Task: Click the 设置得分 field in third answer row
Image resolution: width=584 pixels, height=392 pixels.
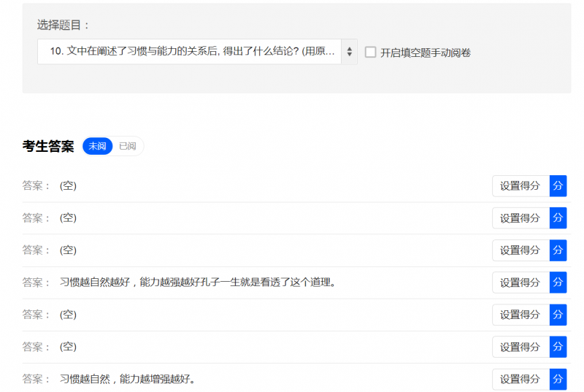Action: pyautogui.click(x=520, y=250)
